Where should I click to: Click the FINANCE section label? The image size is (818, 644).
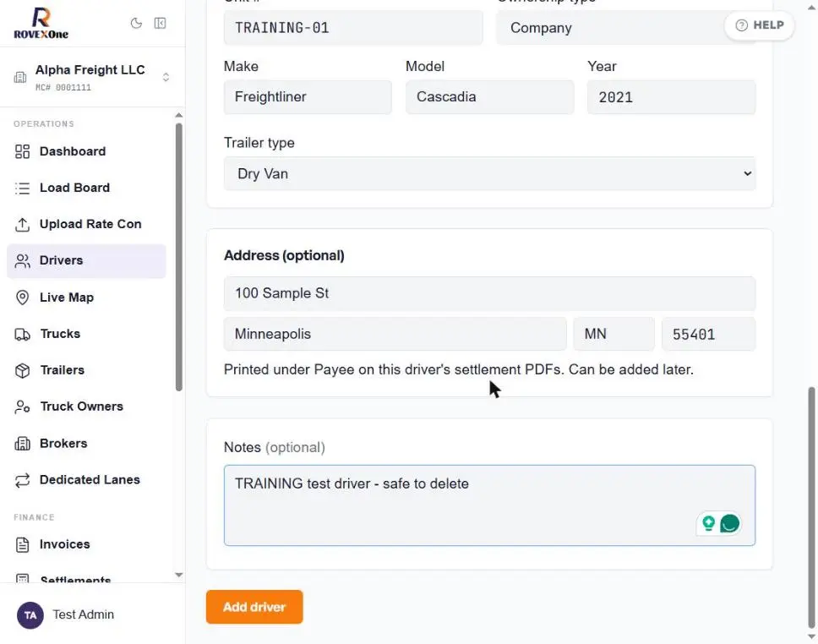[34, 518]
